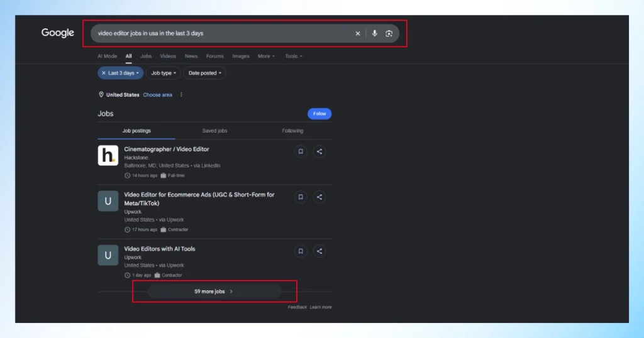Click the Choose area link
644x338 pixels.
click(x=158, y=95)
